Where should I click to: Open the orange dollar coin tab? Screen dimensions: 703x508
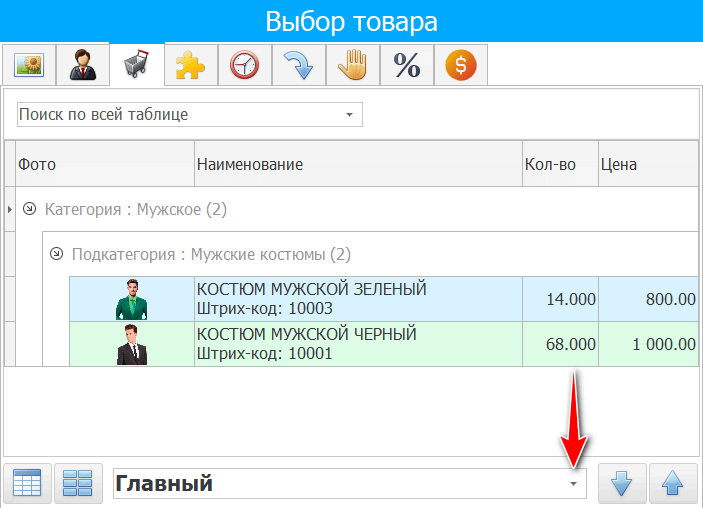pyautogui.click(x=460, y=66)
